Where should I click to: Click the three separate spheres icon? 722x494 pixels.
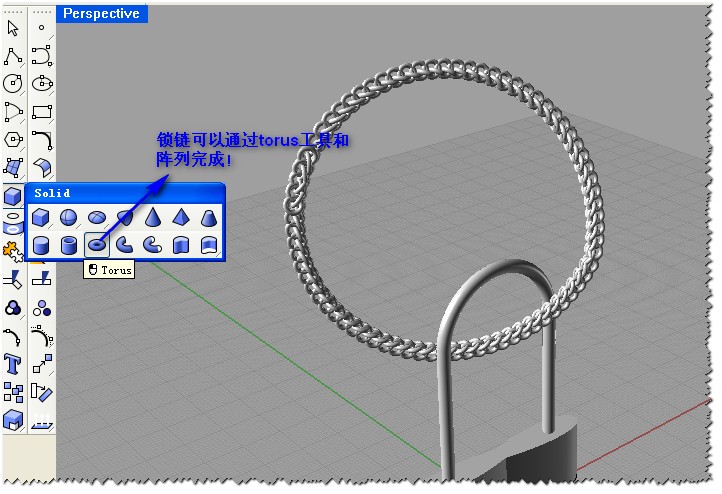tap(42, 308)
